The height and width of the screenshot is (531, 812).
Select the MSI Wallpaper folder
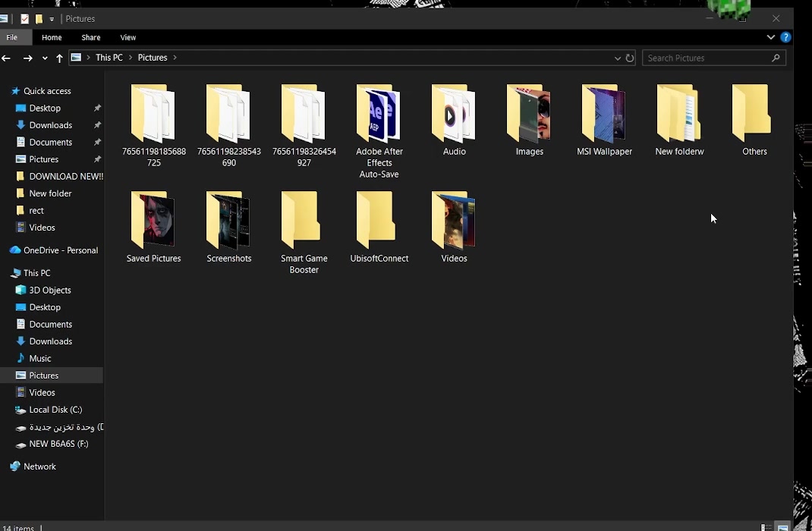[x=604, y=120]
